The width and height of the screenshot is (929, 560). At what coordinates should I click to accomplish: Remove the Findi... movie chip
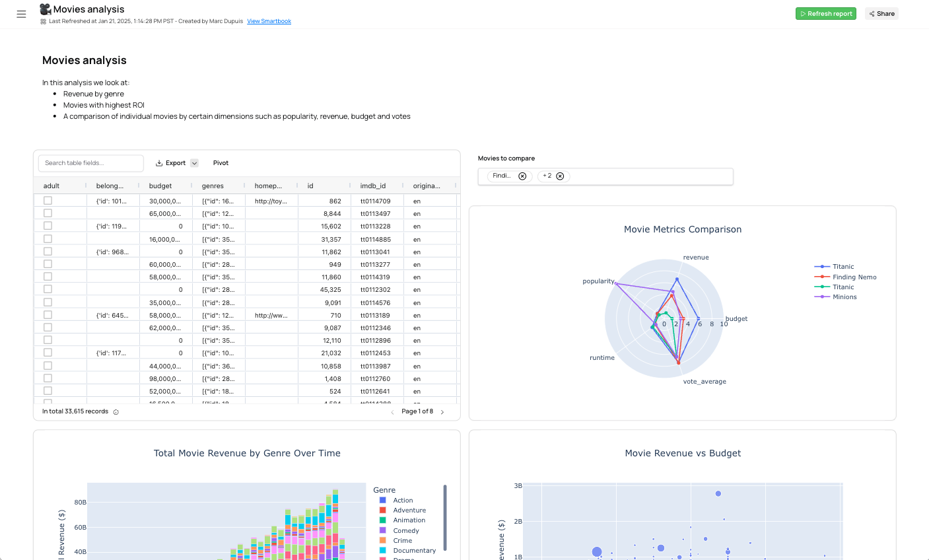[x=522, y=176]
